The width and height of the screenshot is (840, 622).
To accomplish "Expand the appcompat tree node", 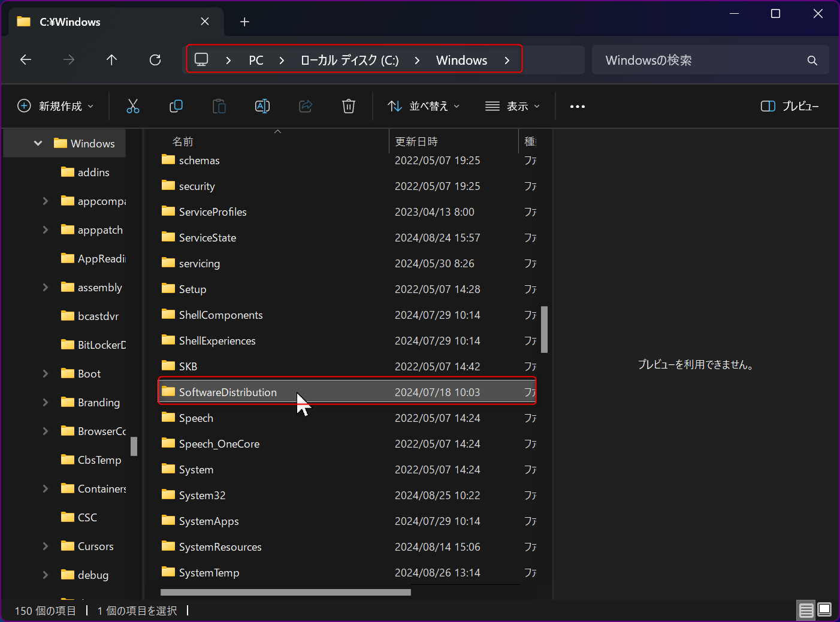I will 46,201.
